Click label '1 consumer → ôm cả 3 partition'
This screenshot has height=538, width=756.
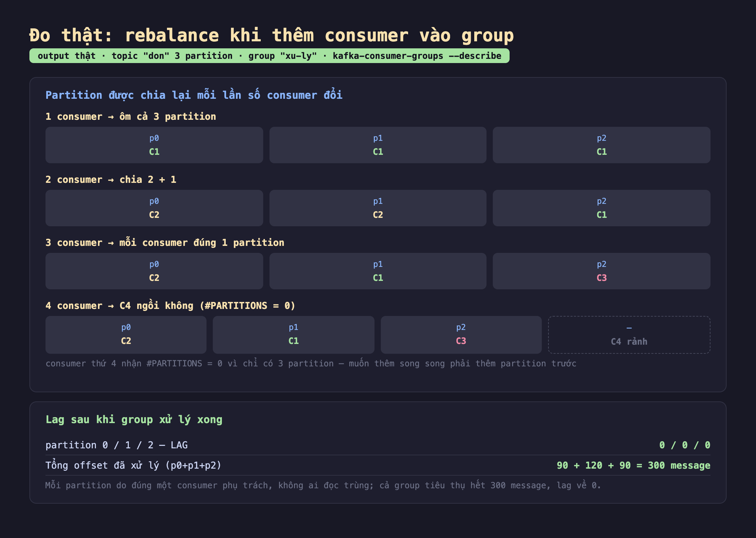pyautogui.click(x=131, y=116)
